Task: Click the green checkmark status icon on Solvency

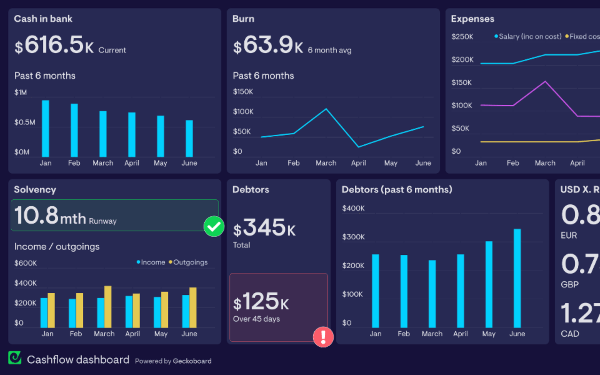Action: coord(214,227)
